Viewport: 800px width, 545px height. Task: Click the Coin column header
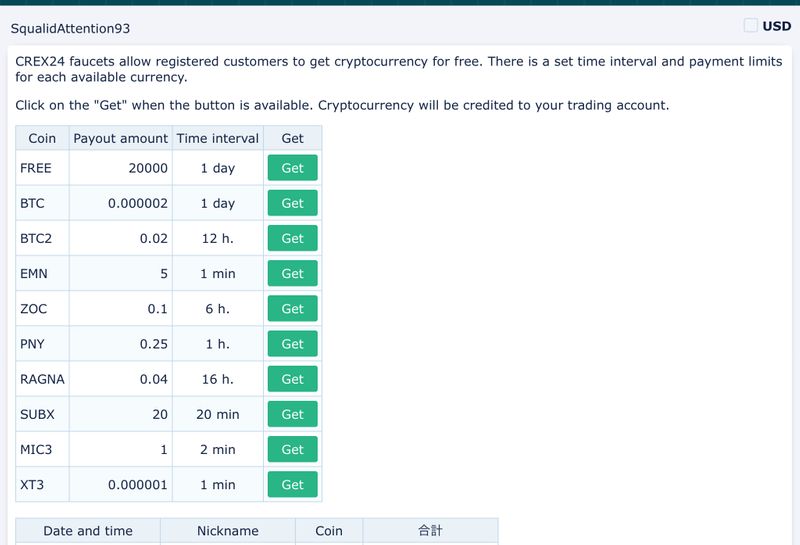[x=42, y=138]
